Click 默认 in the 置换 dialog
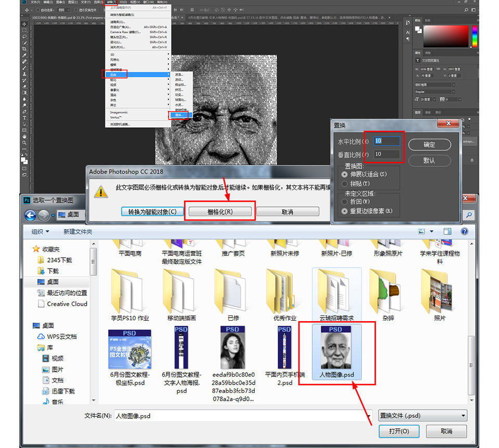This screenshot has height=448, width=499. click(x=430, y=161)
